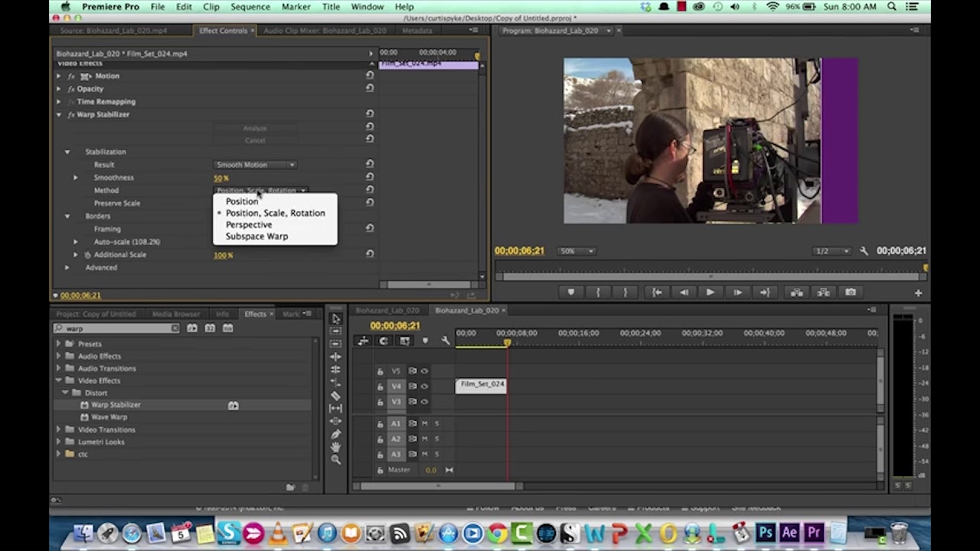
Task: Open the Sequence menu
Action: click(250, 7)
